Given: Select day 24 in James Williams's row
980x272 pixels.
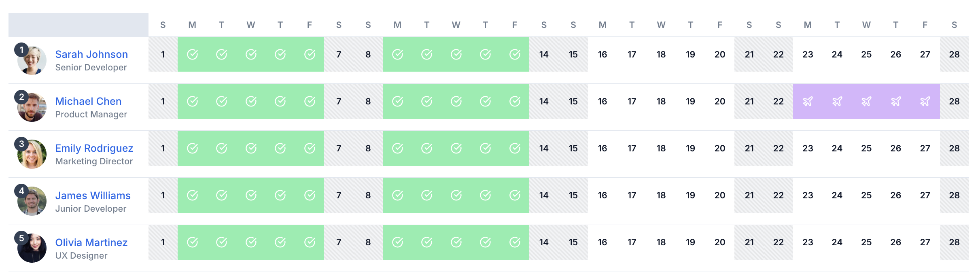Looking at the screenshot, I should 837,195.
